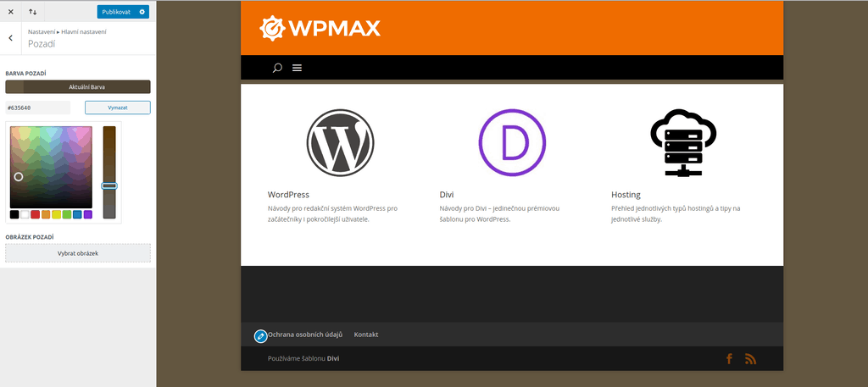Viewport: 868px width, 387px height.
Task: Click the vertical brightness slider handle
Action: tap(109, 186)
